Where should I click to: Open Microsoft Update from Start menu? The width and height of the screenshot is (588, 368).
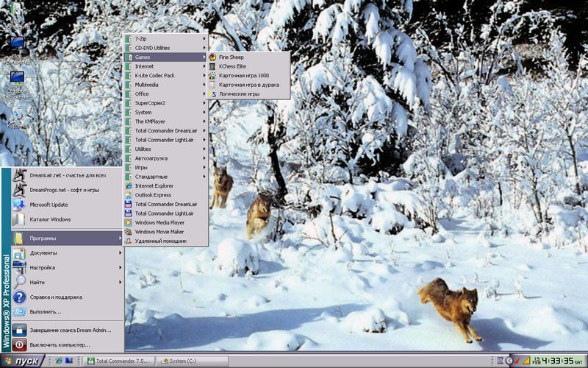pyautogui.click(x=49, y=205)
